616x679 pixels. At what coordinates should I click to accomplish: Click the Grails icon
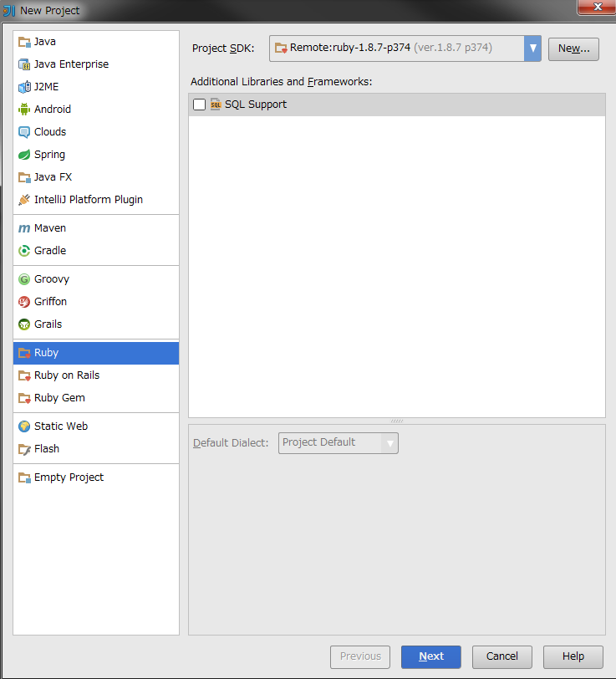tap(24, 324)
